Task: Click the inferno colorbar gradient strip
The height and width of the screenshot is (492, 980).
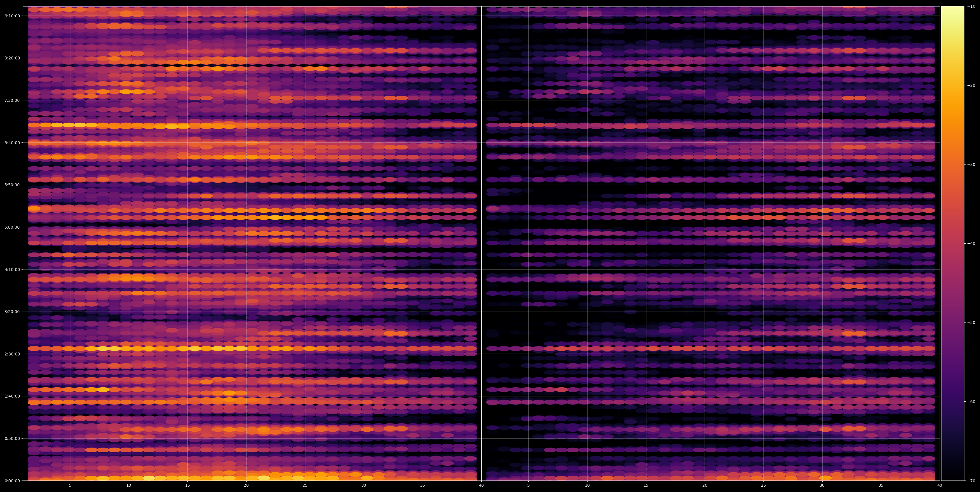Action: tap(953, 244)
